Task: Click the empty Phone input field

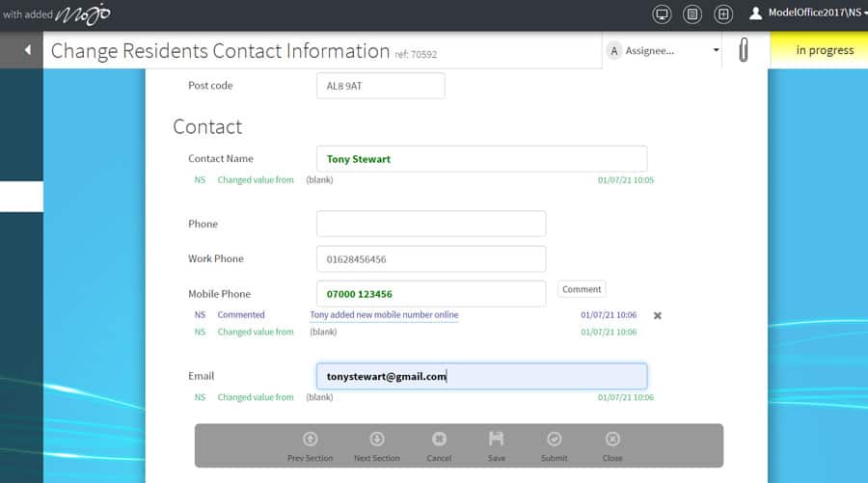Action: click(430, 224)
